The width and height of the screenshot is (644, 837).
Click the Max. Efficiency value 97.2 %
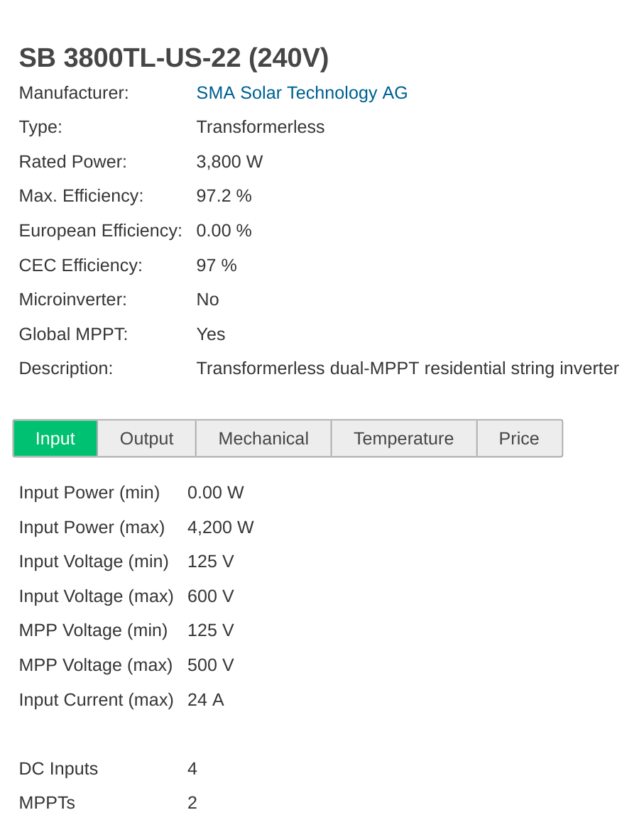(224, 196)
